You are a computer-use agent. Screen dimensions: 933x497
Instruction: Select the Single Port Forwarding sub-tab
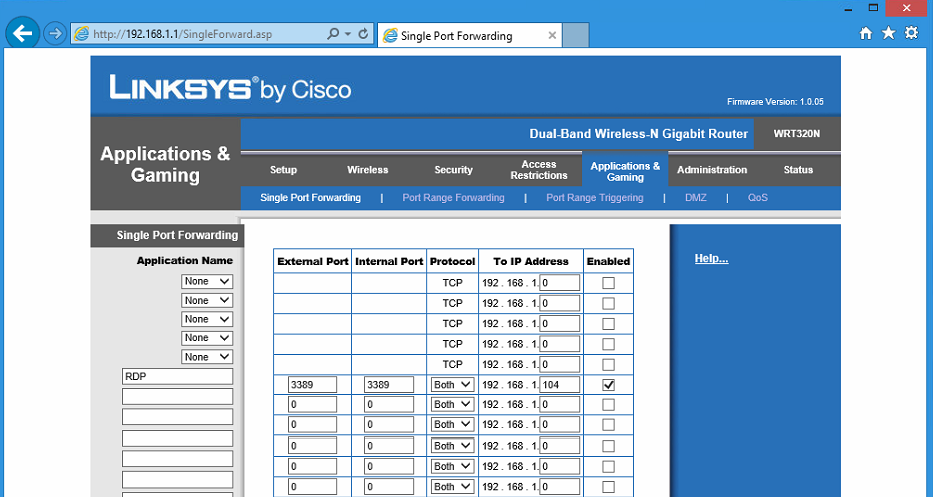click(x=310, y=198)
